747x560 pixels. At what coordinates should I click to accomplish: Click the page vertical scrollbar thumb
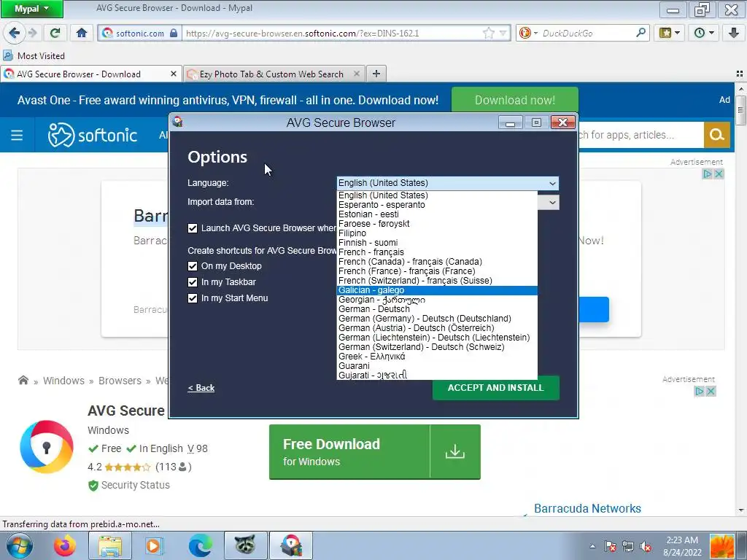pos(740,111)
